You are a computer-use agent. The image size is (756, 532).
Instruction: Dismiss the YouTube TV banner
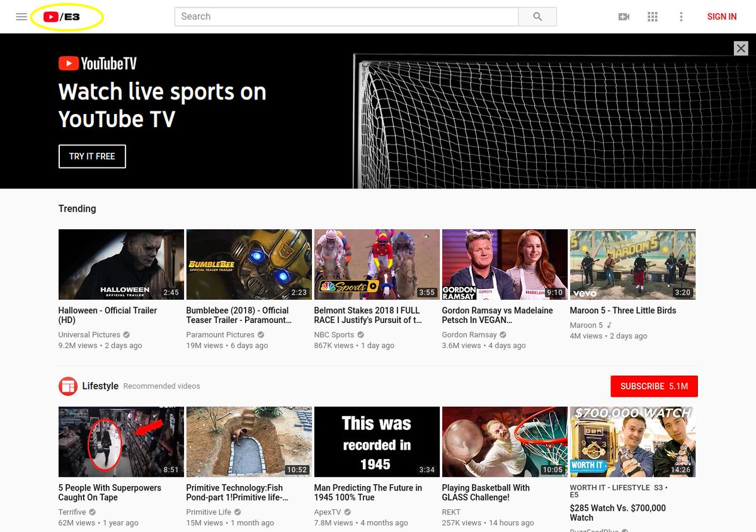(x=741, y=48)
